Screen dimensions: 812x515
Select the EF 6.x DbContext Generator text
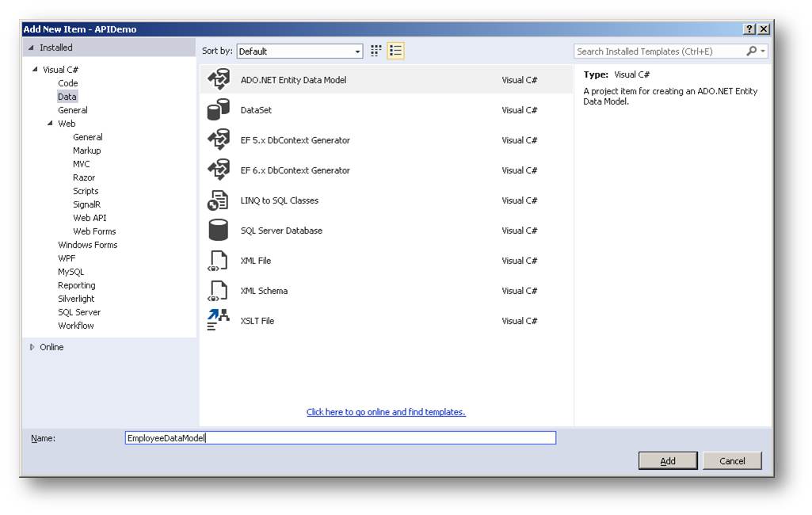coord(295,170)
